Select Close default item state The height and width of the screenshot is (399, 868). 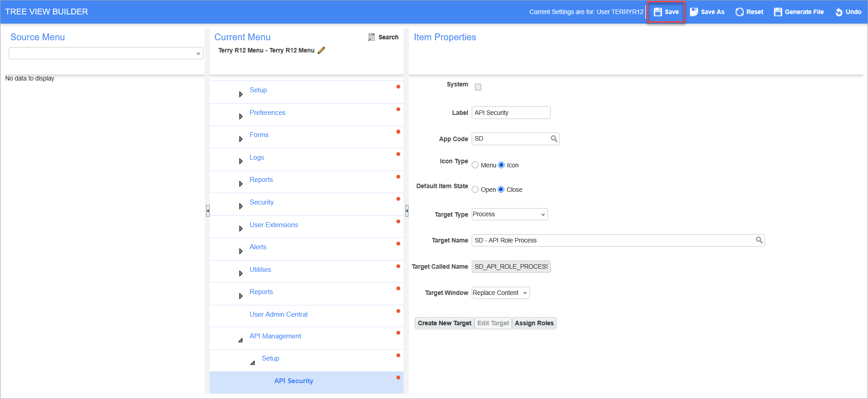point(501,190)
